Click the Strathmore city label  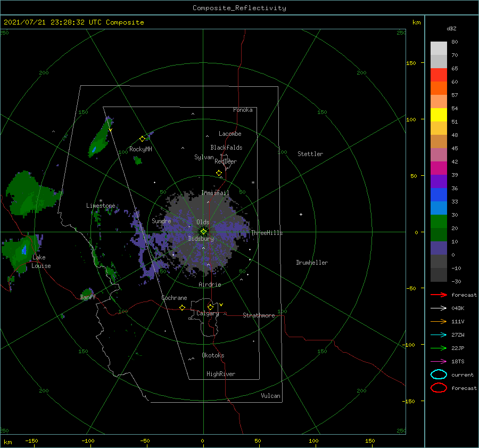[259, 315]
